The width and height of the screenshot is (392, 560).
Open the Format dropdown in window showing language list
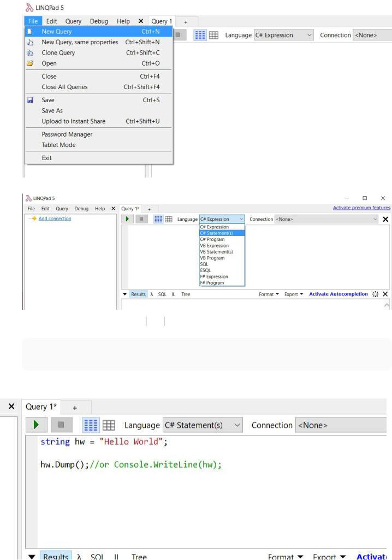pos(269,294)
